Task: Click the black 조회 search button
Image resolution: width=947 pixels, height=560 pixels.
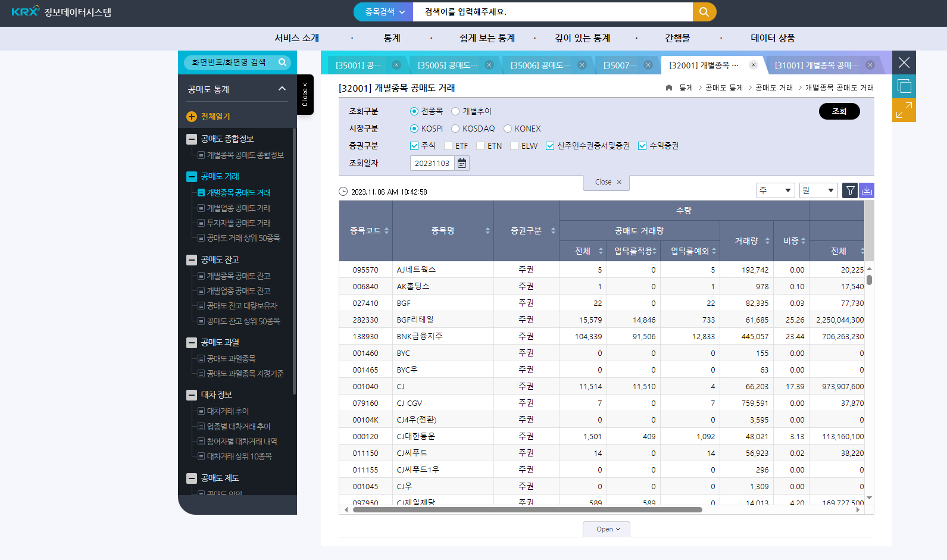Action: tap(839, 111)
